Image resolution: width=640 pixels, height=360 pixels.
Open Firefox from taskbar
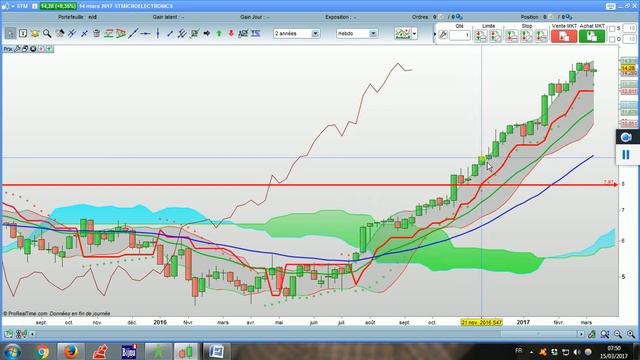tap(71, 352)
